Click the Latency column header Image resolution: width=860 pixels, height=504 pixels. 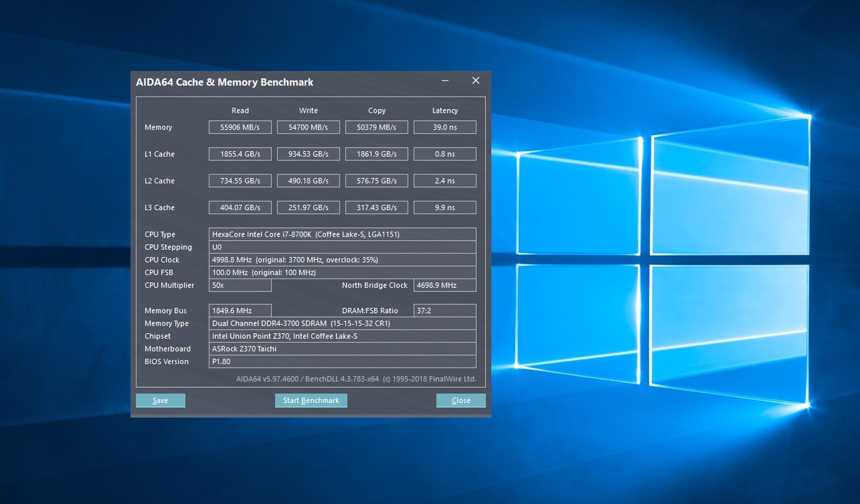(445, 111)
